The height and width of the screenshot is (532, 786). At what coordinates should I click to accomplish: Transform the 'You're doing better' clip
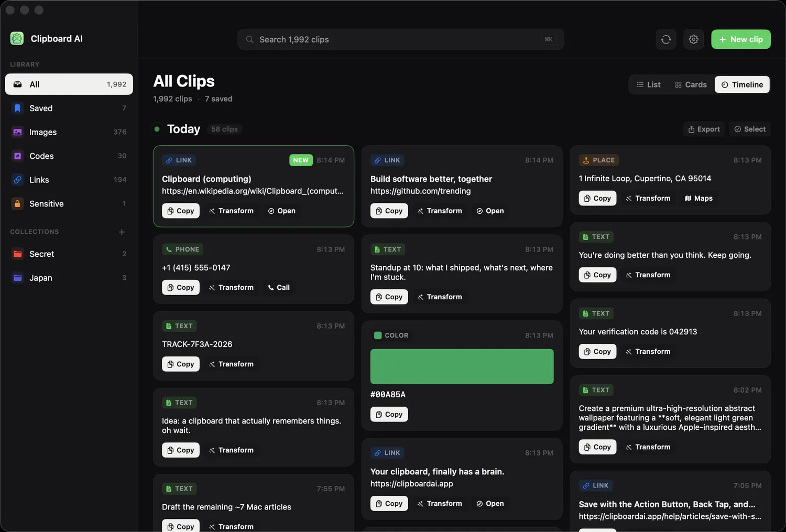(x=648, y=275)
